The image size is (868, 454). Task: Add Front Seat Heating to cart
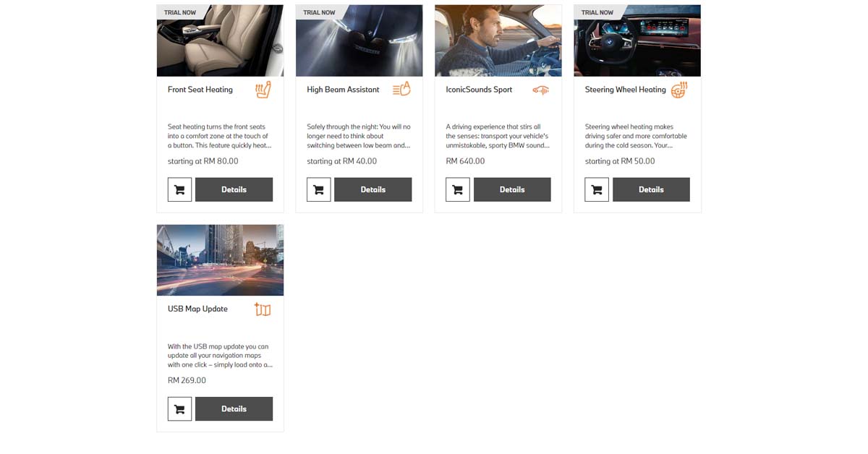click(179, 189)
